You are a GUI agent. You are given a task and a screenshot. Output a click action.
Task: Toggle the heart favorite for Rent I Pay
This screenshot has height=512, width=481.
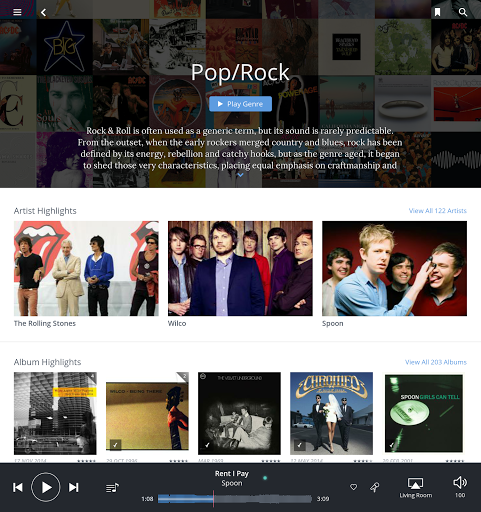(x=354, y=487)
